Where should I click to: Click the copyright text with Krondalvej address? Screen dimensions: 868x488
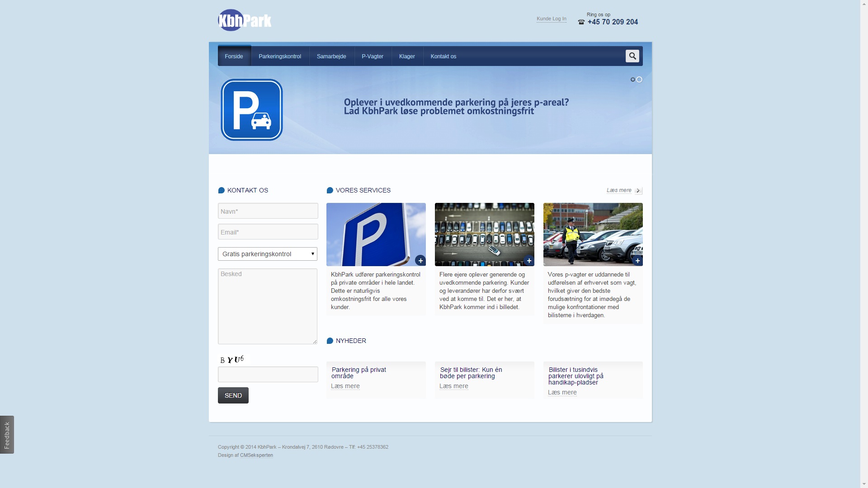(303, 447)
